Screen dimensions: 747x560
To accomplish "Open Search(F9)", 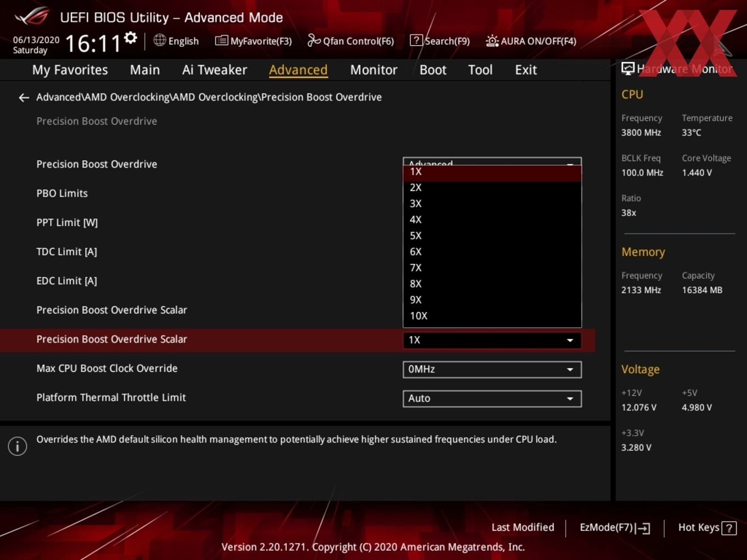I will [440, 41].
